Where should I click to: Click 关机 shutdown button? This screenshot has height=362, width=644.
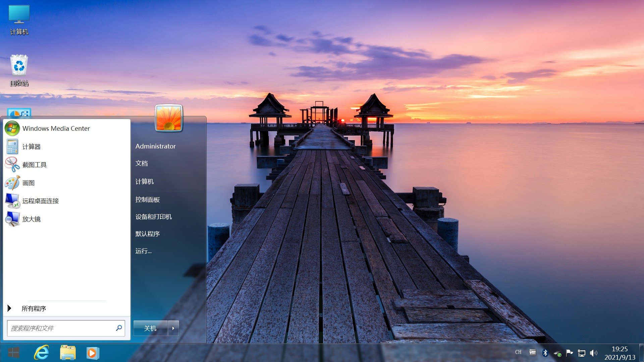pos(151,328)
